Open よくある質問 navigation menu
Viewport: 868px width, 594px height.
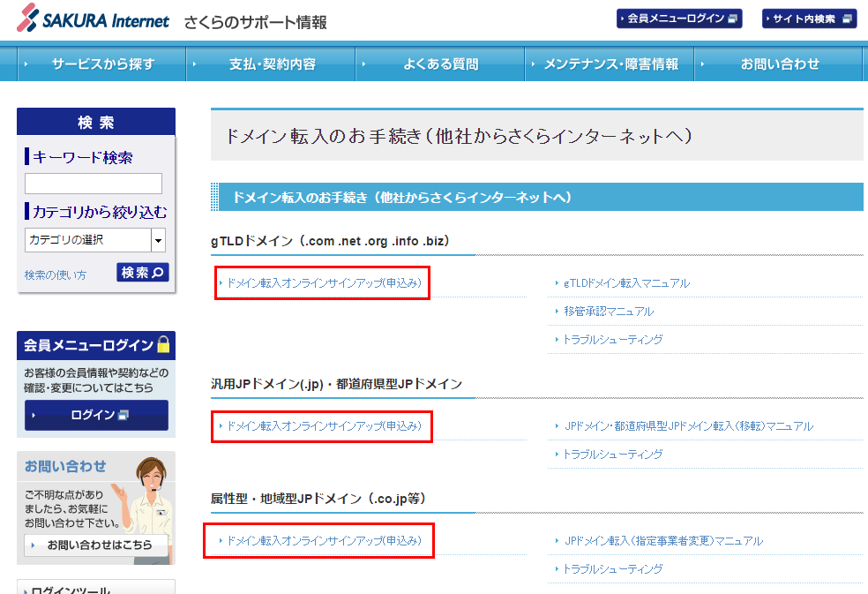pyautogui.click(x=440, y=64)
